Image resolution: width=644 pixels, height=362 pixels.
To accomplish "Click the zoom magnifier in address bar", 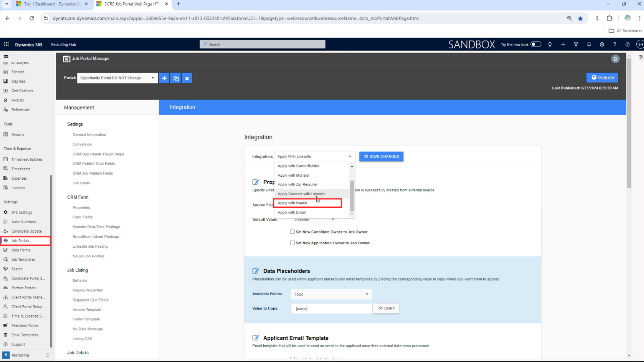I will click(x=569, y=18).
